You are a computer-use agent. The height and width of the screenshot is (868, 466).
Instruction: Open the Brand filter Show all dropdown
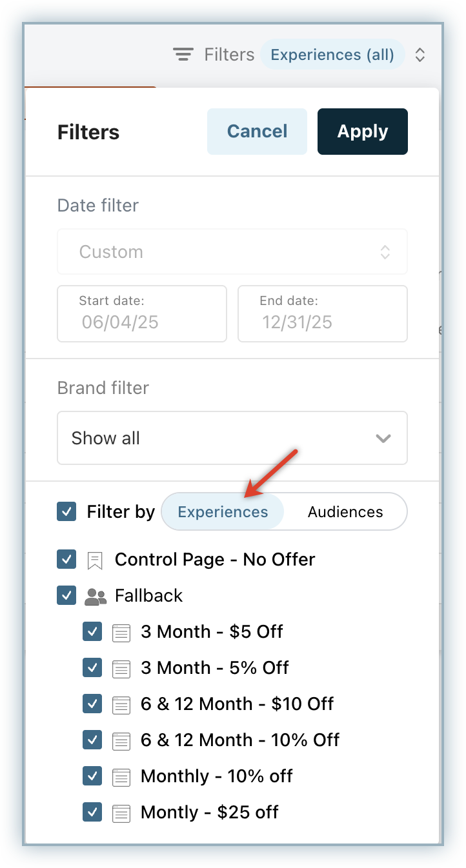232,438
